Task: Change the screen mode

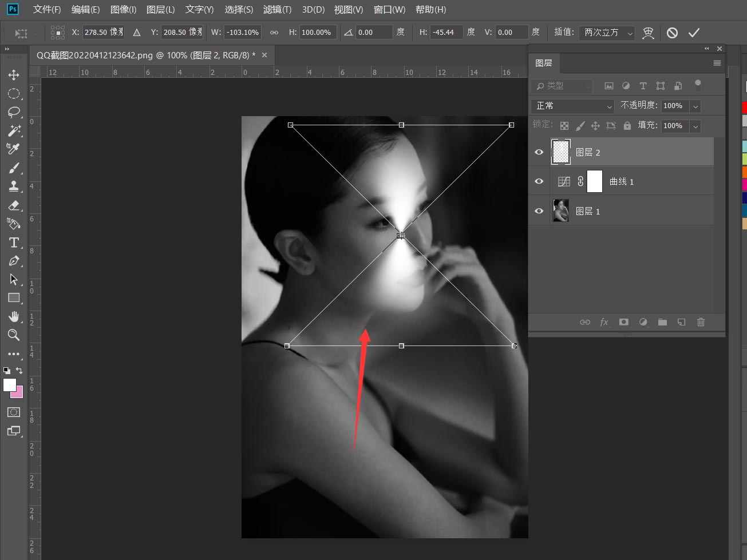Action: point(14,431)
